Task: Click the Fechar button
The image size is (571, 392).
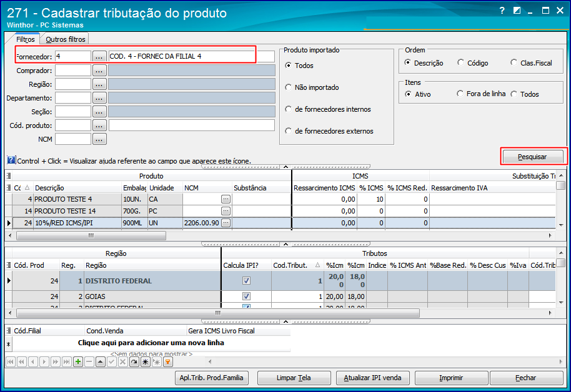Action: tap(526, 378)
